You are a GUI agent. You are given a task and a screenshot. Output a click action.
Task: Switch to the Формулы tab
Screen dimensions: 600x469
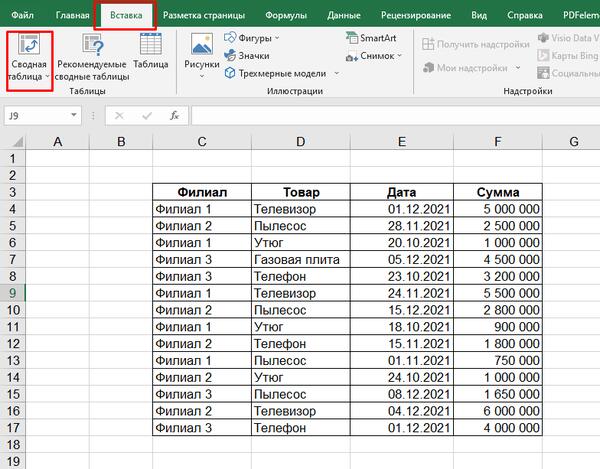(x=286, y=15)
